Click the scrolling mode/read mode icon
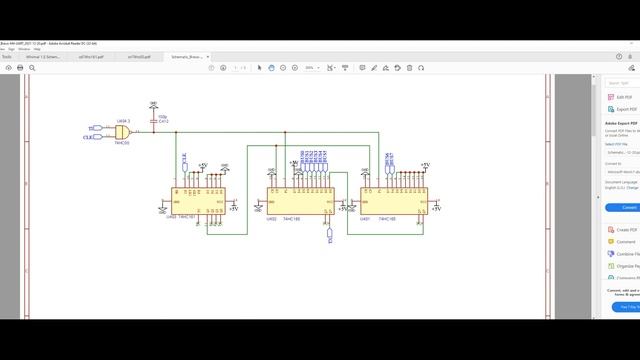Image resolution: width=640 pixels, height=360 pixels. (345, 68)
